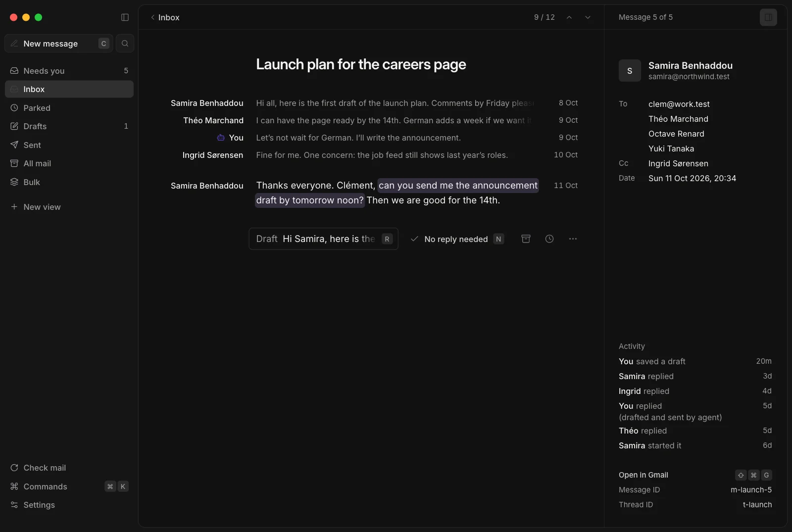Go to the Parked view
Image resolution: width=792 pixels, height=532 pixels.
click(x=69, y=108)
